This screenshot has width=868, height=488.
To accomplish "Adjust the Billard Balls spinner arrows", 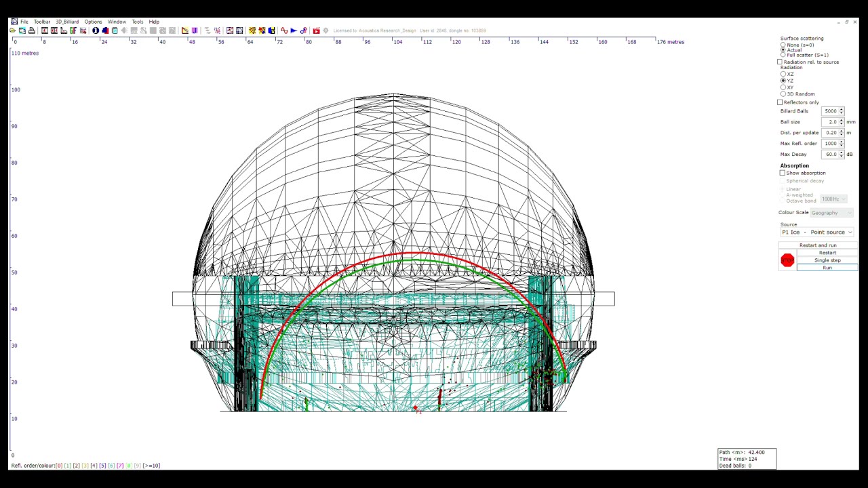I will click(x=842, y=111).
